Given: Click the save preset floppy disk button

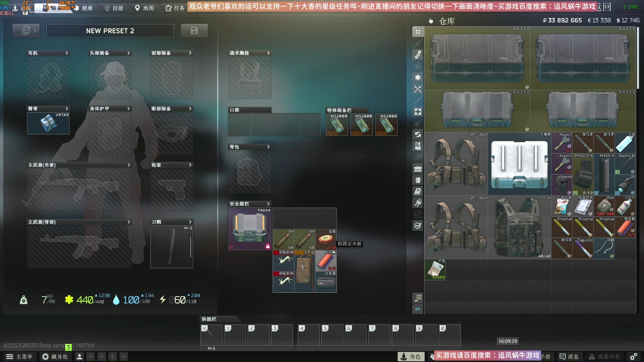Looking at the screenshot, I should tap(194, 31).
